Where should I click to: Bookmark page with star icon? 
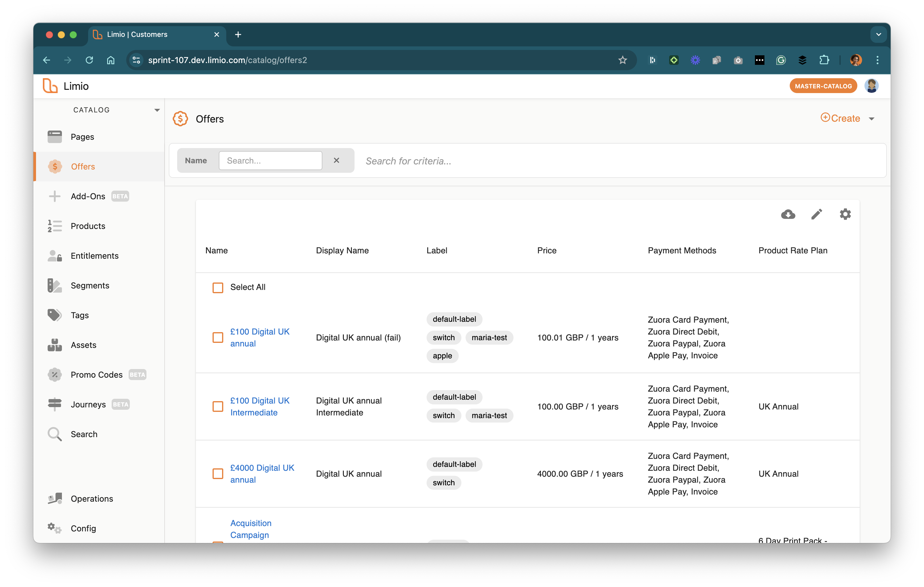pyautogui.click(x=622, y=60)
